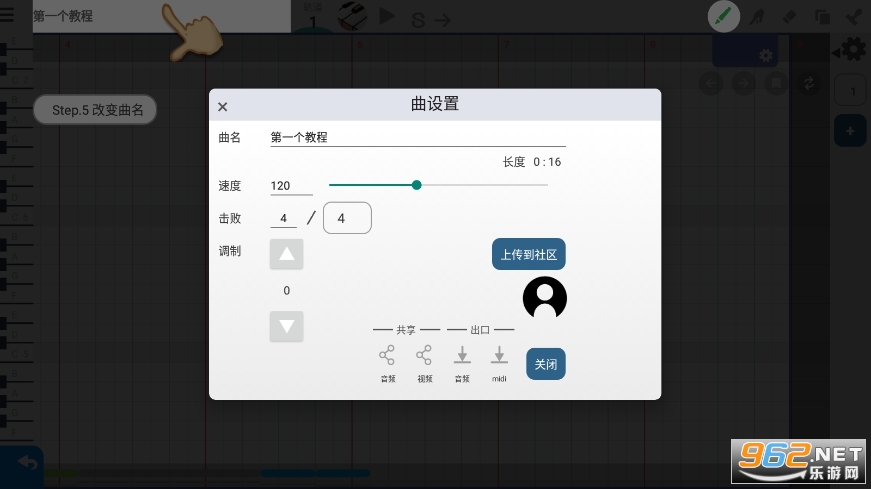Viewport: 871px width, 489px height.
Task: Open the gear settings icon at right edge
Action: tap(853, 49)
